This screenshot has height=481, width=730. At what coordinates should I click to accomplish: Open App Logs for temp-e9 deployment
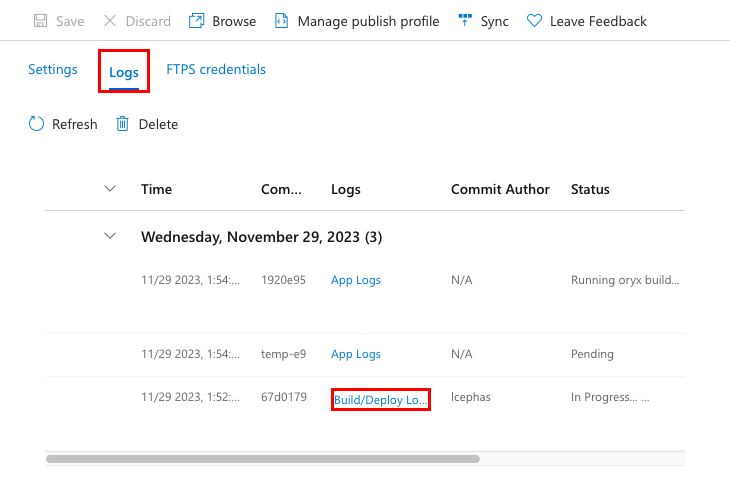[x=356, y=354]
